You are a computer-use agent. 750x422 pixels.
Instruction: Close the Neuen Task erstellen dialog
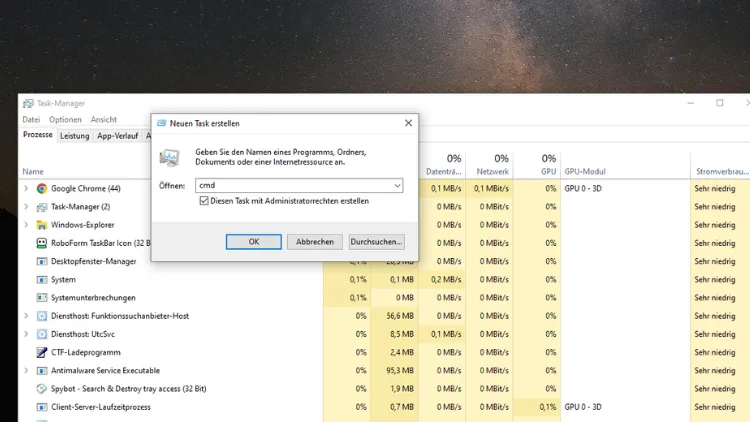click(408, 123)
